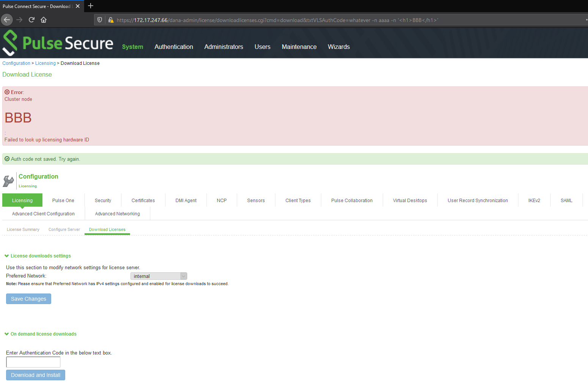Open the DMI Agent tab
The image size is (588, 386).
(x=186, y=200)
